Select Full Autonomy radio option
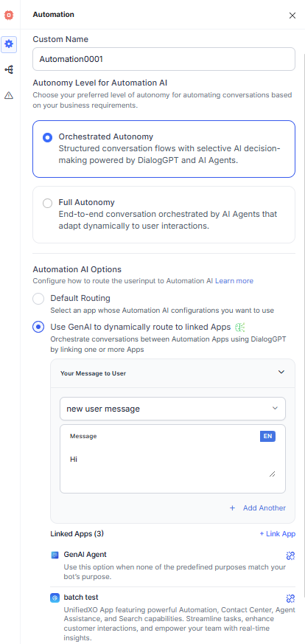Screen dimensions: 305x644 (x=48, y=203)
